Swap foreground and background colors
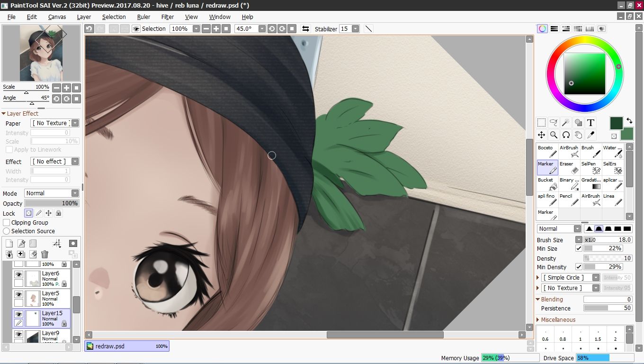The width and height of the screenshot is (644, 364). pyautogui.click(x=629, y=121)
